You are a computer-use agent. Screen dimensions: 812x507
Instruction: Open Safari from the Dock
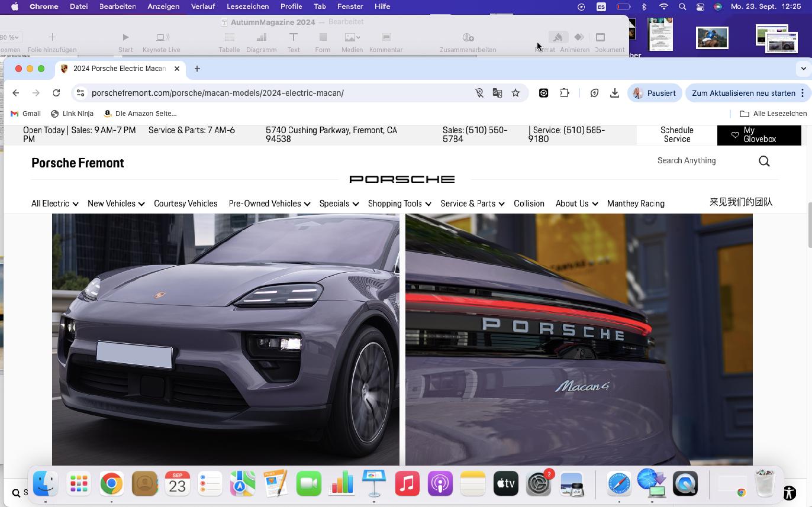(x=620, y=484)
